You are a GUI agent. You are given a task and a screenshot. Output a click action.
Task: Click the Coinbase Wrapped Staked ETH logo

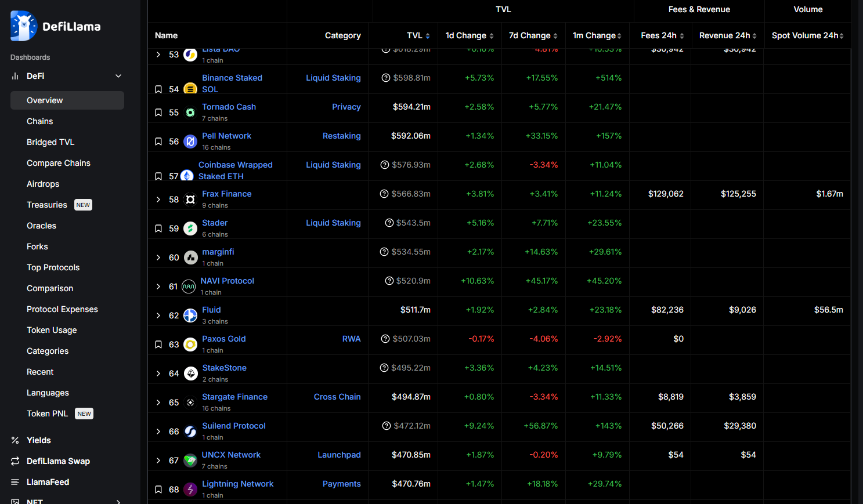(x=187, y=176)
